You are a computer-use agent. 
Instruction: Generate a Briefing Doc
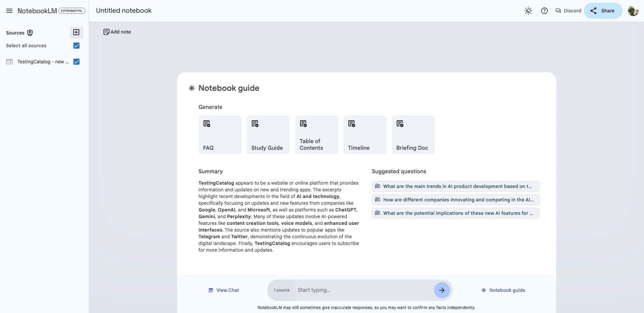[x=413, y=135]
